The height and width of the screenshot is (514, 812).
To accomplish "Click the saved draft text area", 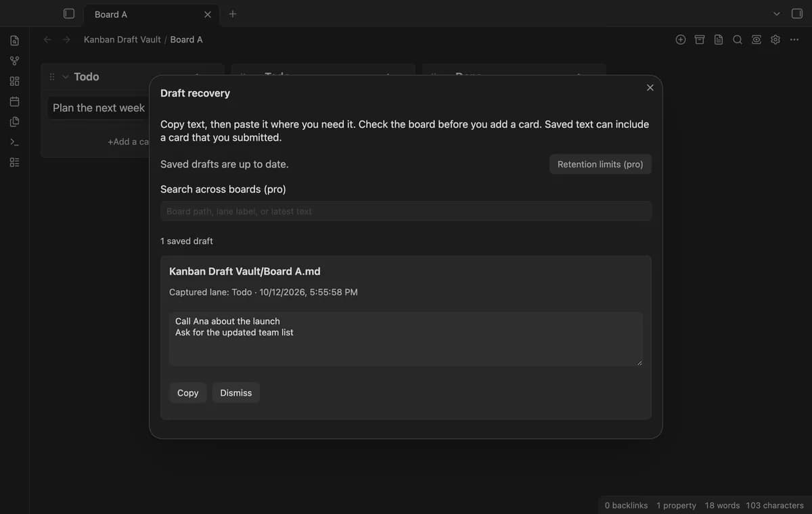I will pos(406,339).
